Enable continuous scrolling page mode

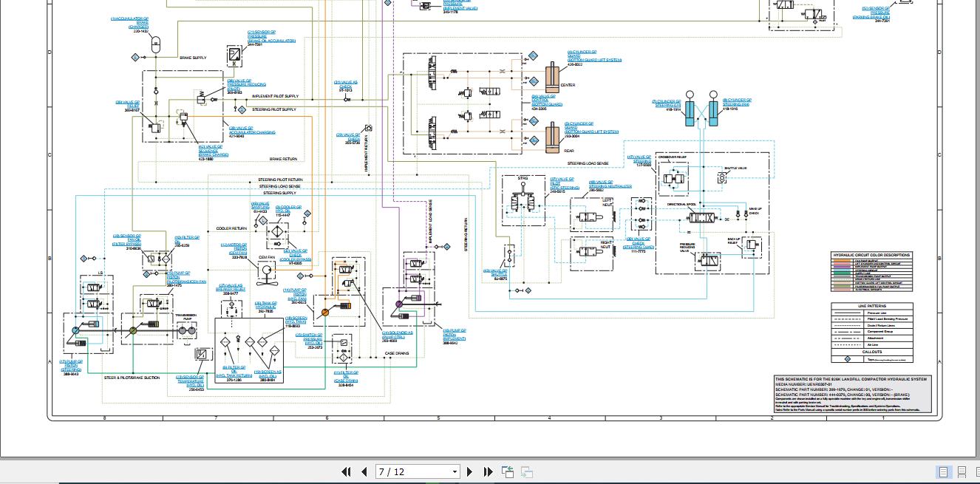pyautogui.click(x=962, y=471)
